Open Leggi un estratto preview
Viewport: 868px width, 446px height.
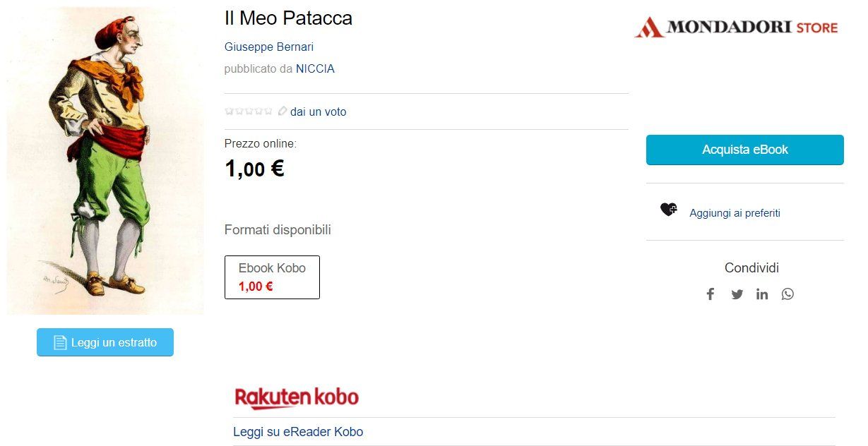tap(105, 342)
